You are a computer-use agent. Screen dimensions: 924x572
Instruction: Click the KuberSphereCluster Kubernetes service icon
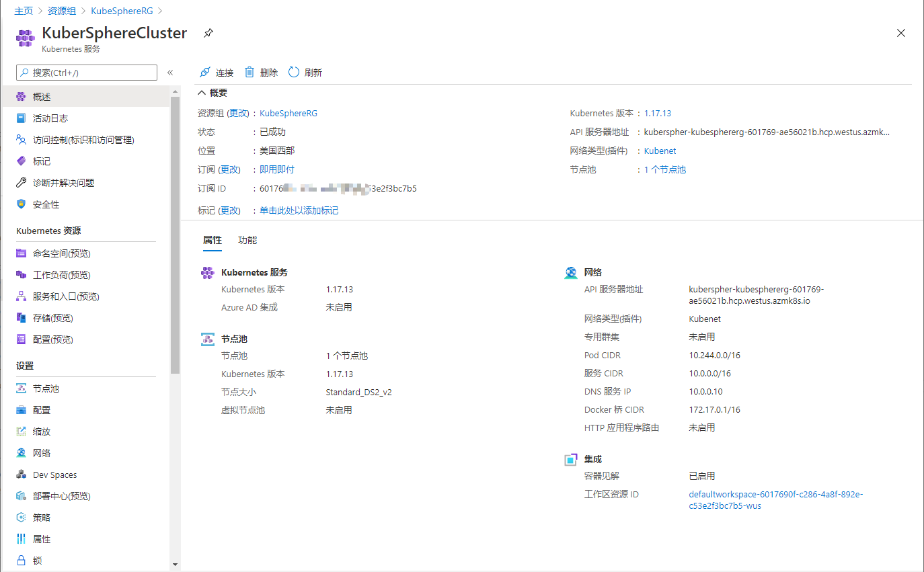click(x=26, y=38)
